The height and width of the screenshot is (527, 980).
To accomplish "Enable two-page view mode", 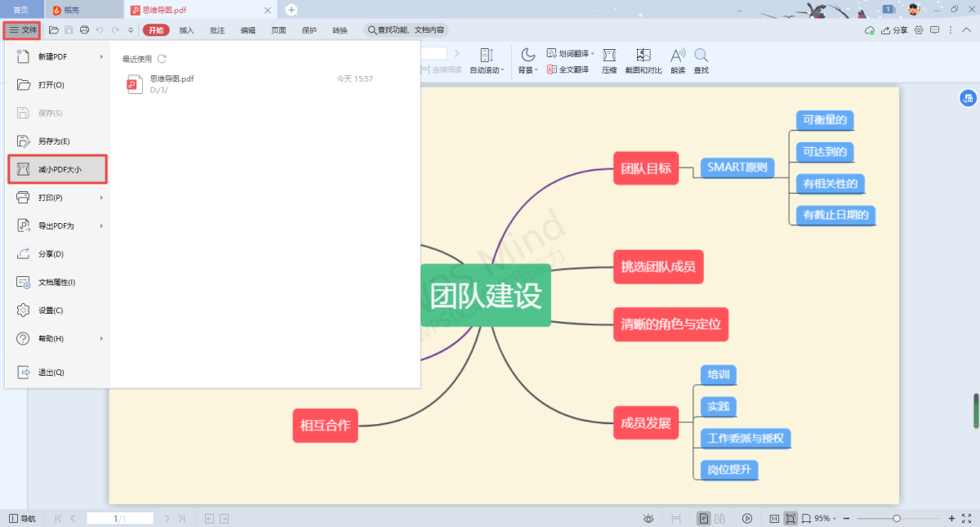I will click(719, 518).
